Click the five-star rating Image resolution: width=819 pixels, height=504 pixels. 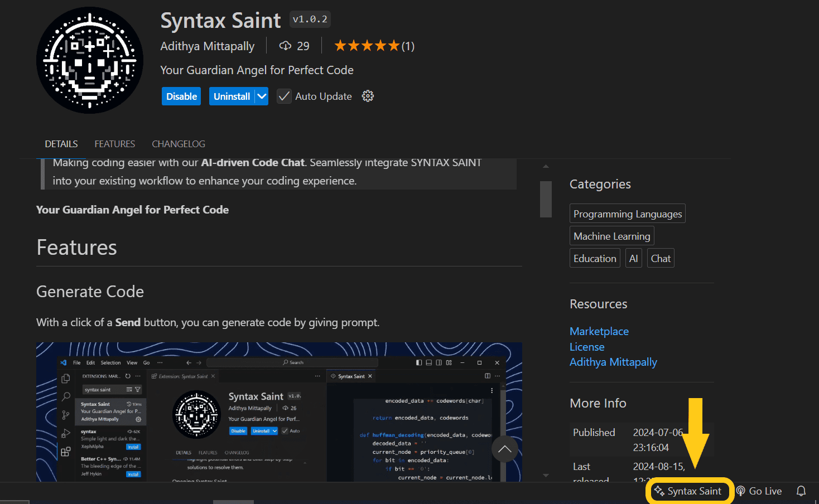[x=367, y=46]
